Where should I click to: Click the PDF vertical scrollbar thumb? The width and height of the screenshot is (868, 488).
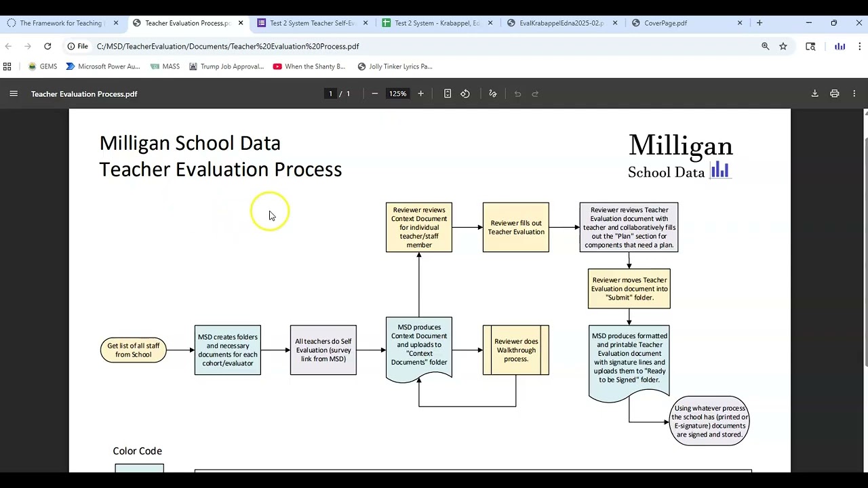[x=865, y=251]
